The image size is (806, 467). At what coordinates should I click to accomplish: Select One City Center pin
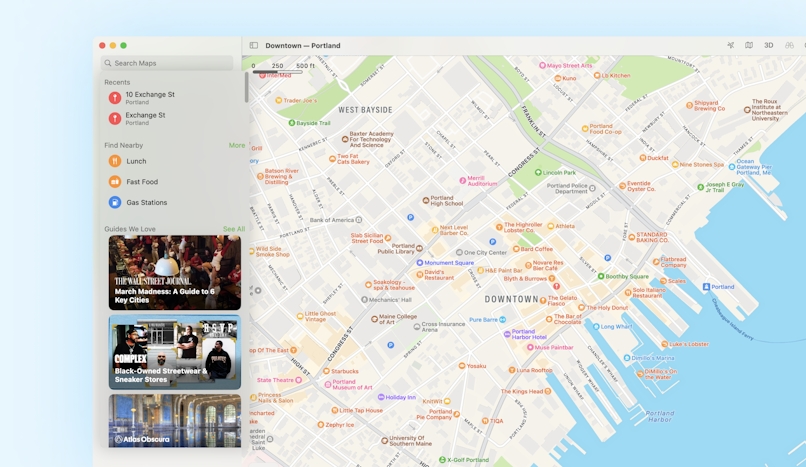pyautogui.click(x=459, y=253)
